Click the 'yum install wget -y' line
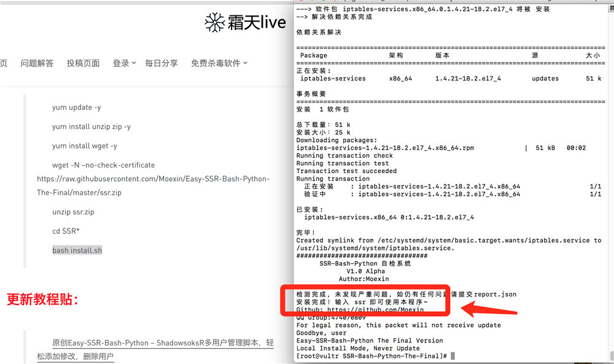Screen dimensions: 614x364 pos(85,145)
